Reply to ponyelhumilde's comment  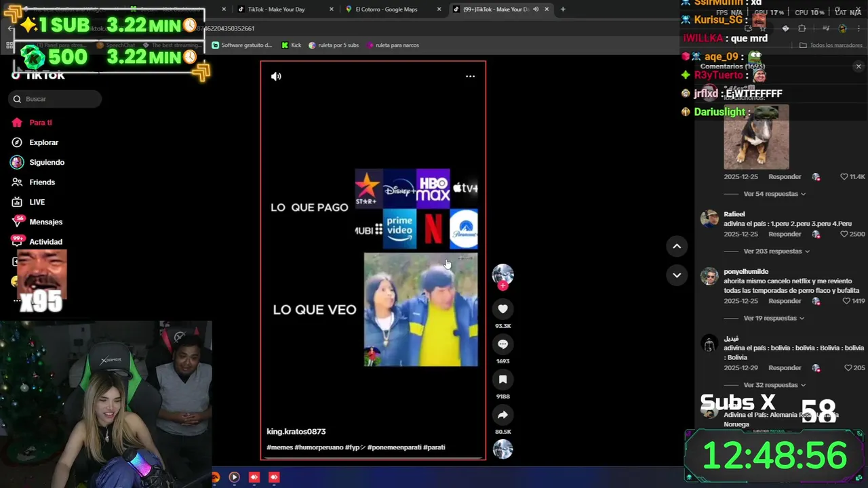pyautogui.click(x=785, y=301)
